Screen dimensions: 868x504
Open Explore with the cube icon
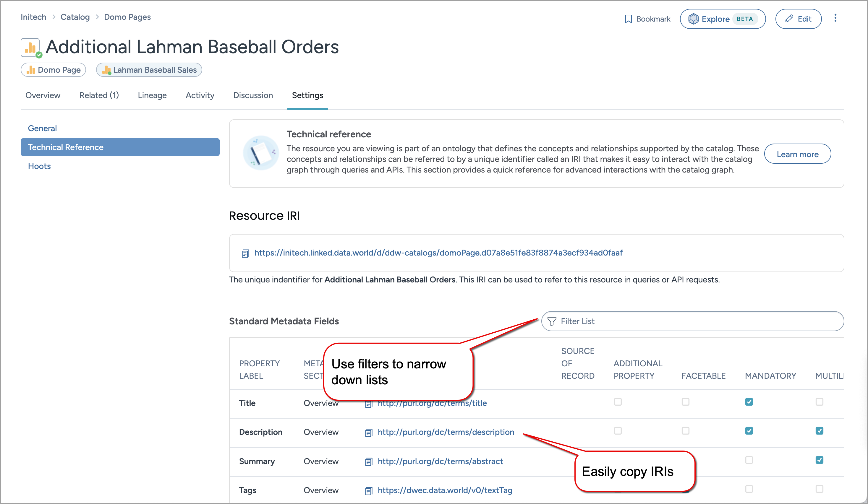point(693,19)
